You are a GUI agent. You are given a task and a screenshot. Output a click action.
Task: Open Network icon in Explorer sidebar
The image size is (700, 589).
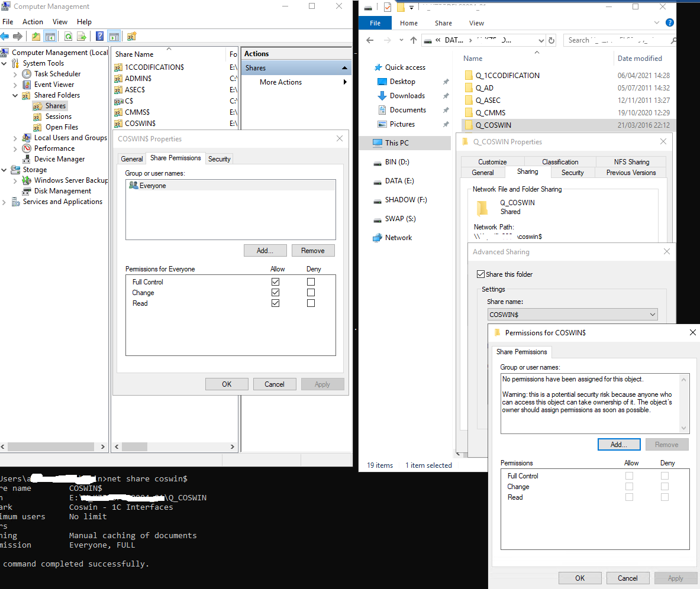(378, 238)
